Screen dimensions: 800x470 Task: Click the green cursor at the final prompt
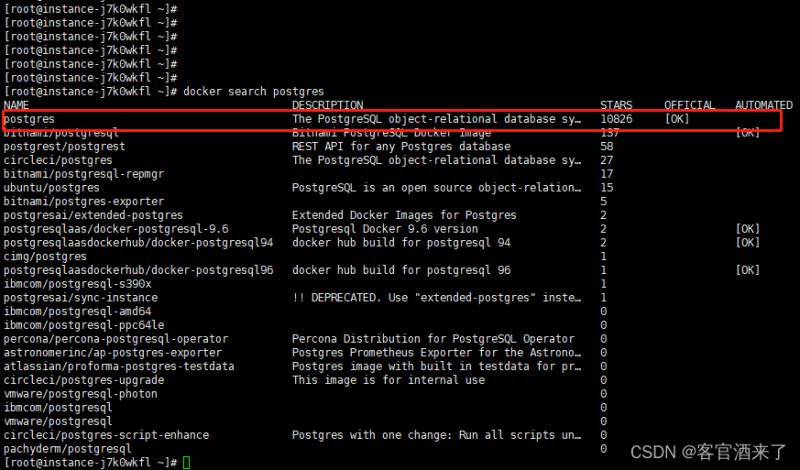pos(186,463)
